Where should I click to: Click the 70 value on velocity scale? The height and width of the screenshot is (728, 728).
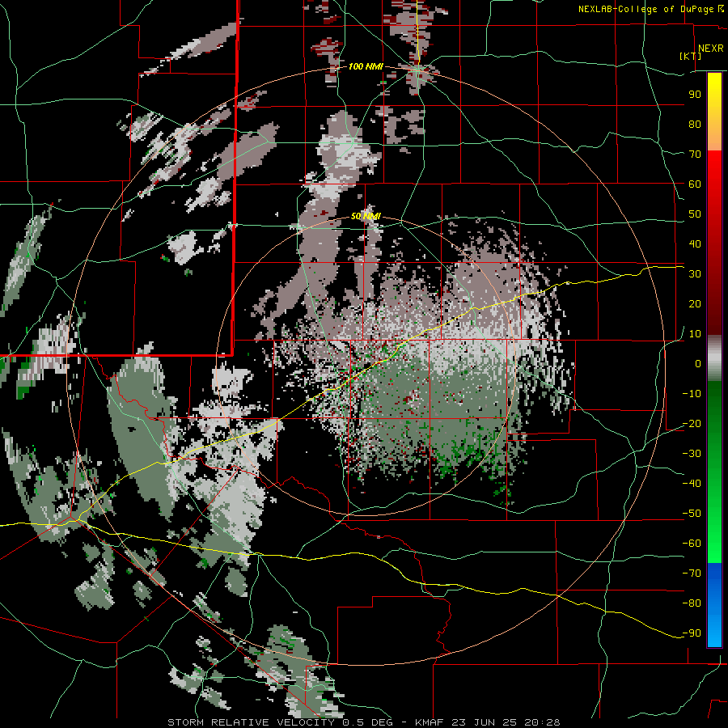[x=695, y=154]
